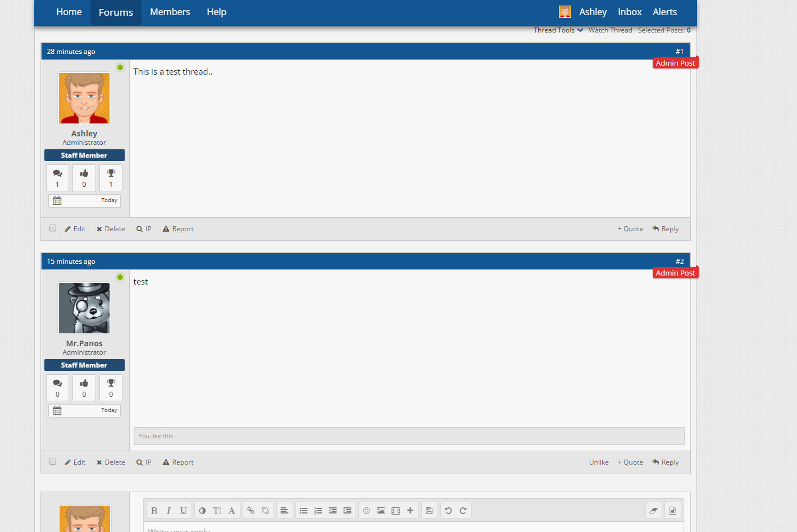This screenshot has height=532, width=797.
Task: Open the Help navigation tab
Action: pyautogui.click(x=216, y=12)
